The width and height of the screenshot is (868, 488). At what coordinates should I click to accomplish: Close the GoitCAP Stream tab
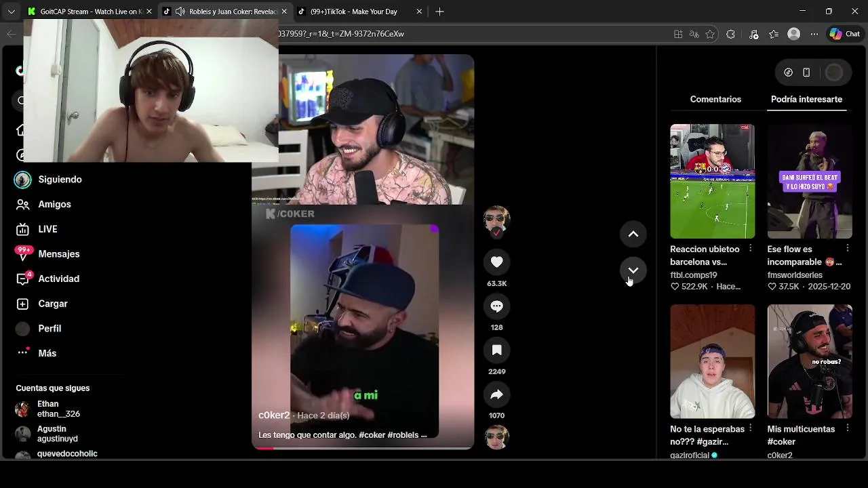click(x=149, y=12)
